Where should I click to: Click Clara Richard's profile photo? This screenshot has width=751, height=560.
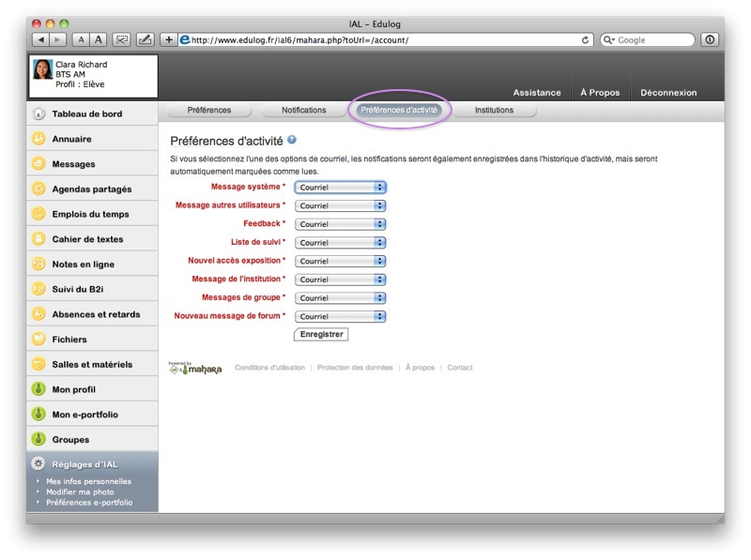(43, 69)
